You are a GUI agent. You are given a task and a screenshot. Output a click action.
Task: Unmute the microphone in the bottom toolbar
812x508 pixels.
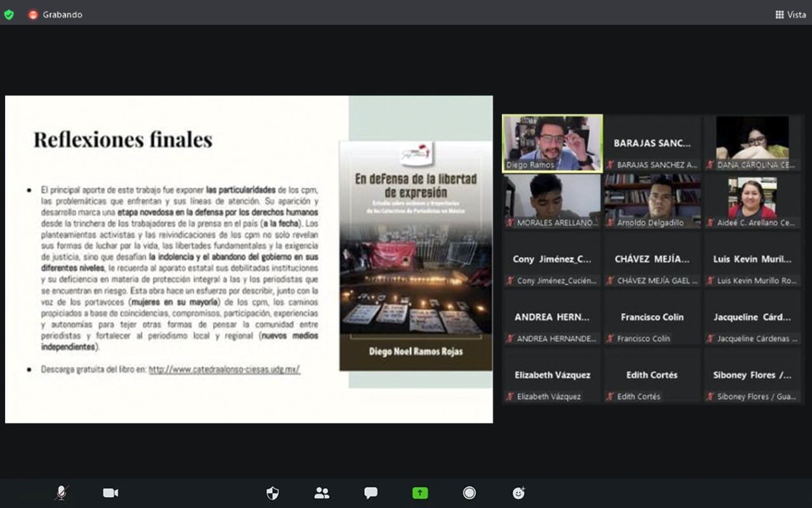[x=62, y=493]
